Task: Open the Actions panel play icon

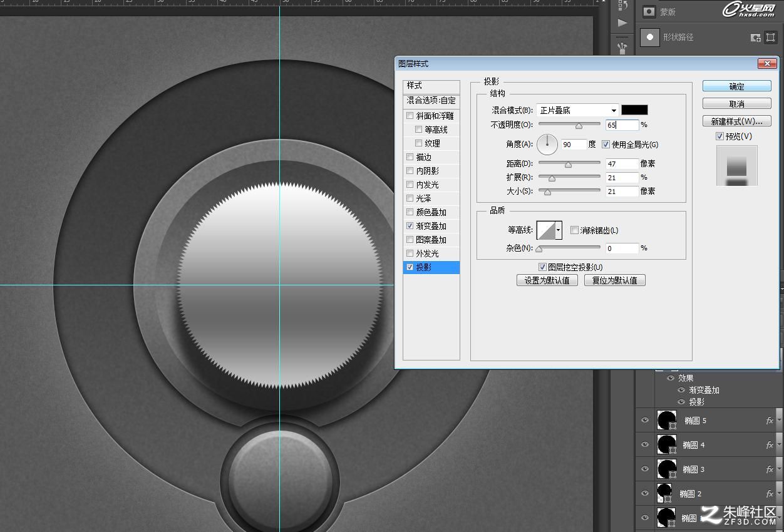Action: [622, 23]
